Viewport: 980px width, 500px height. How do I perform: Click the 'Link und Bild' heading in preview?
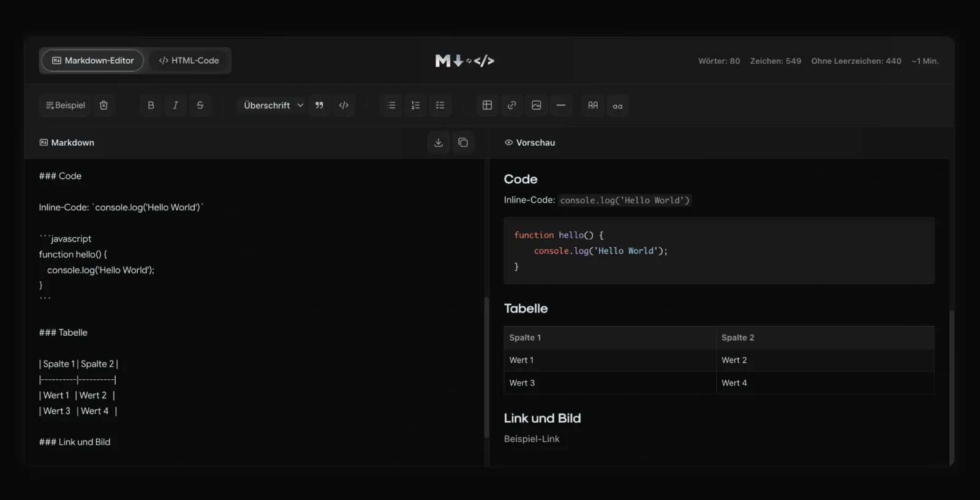542,418
